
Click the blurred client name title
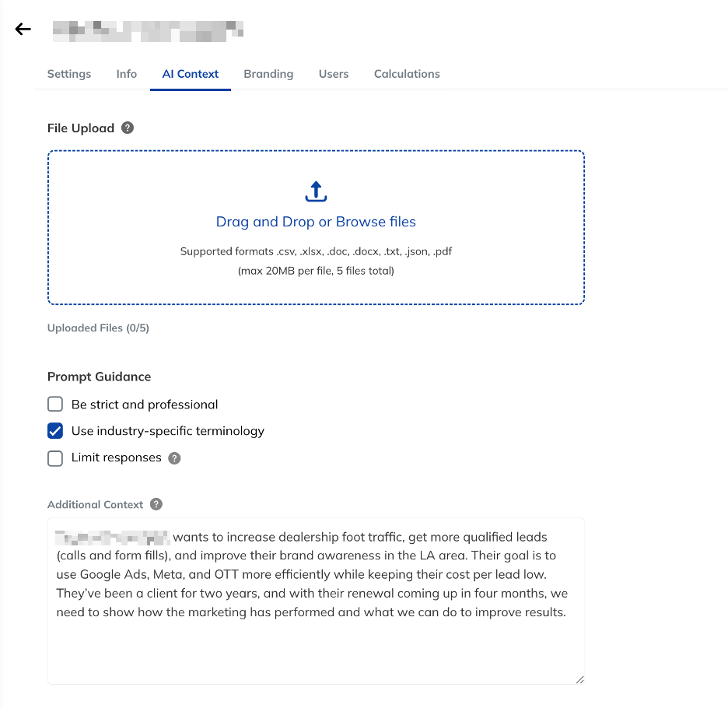(x=148, y=31)
